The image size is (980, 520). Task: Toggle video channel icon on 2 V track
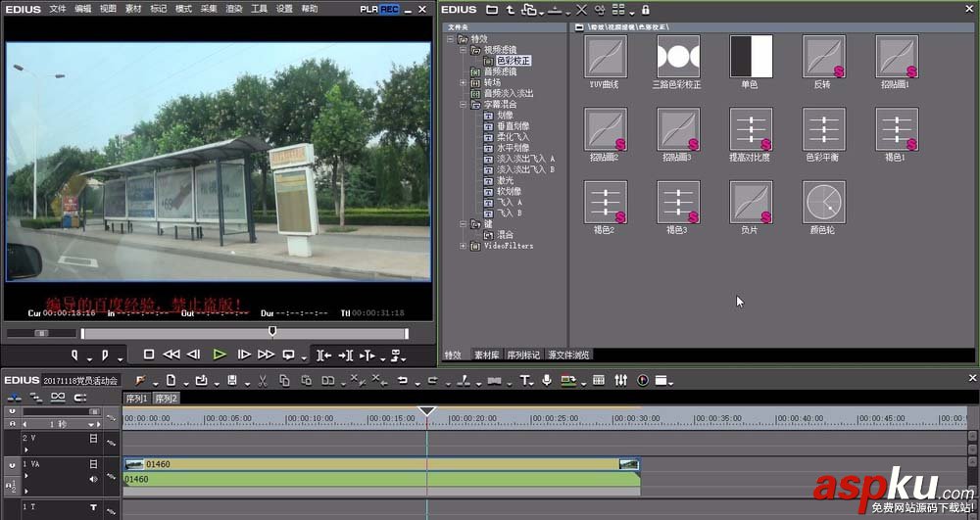pos(93,439)
